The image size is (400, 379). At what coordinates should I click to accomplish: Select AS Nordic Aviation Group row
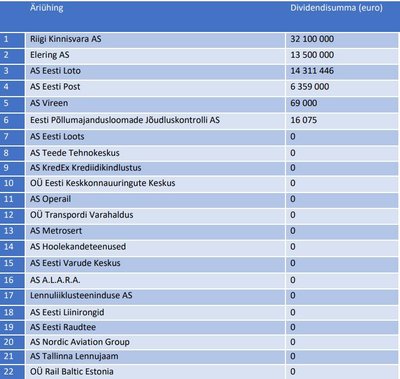[200, 342]
